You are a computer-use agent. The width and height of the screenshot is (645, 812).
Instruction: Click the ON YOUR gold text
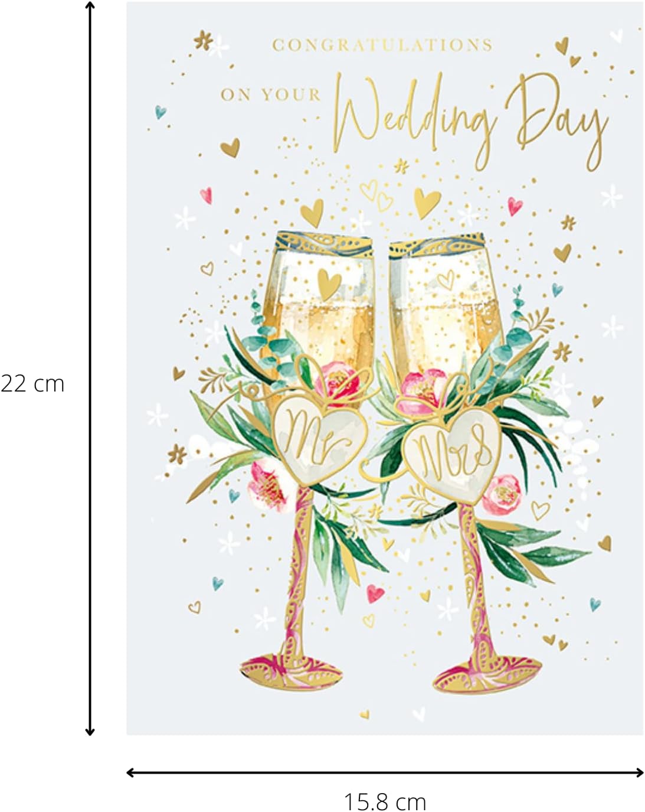[270, 94]
